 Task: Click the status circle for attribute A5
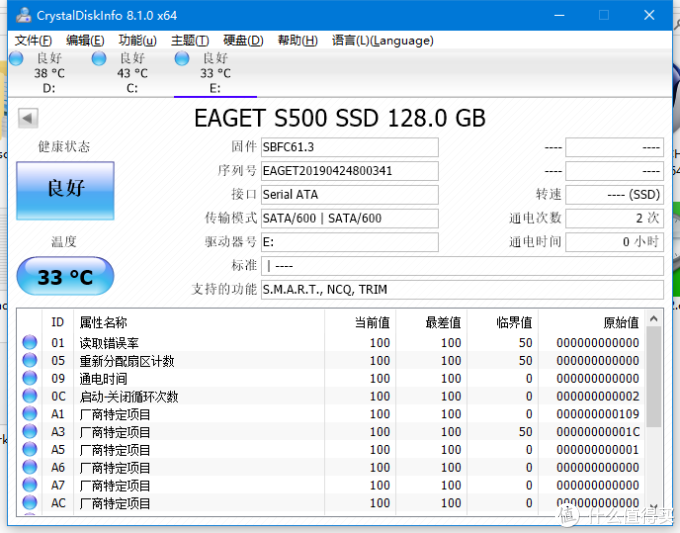pyautogui.click(x=30, y=449)
